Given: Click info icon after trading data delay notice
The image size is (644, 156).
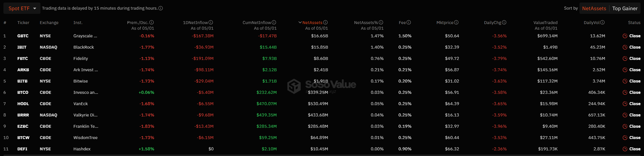Looking at the screenshot, I should tap(161, 8).
